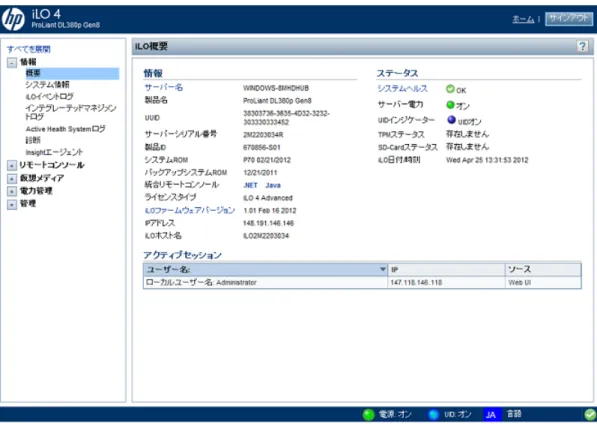Toggle the blue UID indicator icon
This screenshot has height=424, width=597.
pyautogui.click(x=451, y=120)
